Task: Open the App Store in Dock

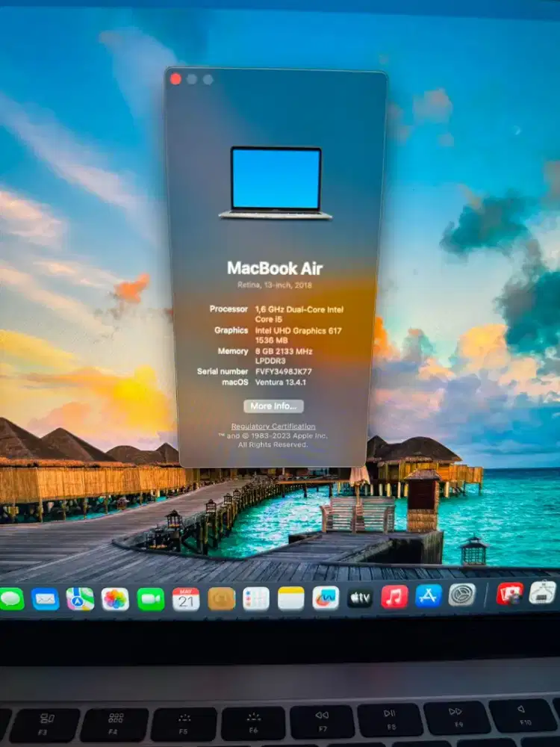Action: click(x=429, y=596)
